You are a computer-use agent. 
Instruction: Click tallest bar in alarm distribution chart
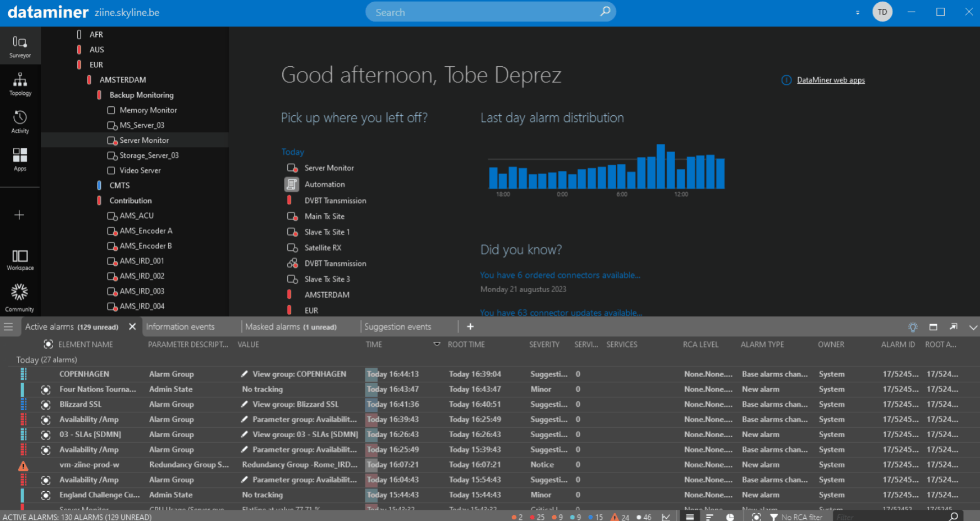(x=660, y=166)
